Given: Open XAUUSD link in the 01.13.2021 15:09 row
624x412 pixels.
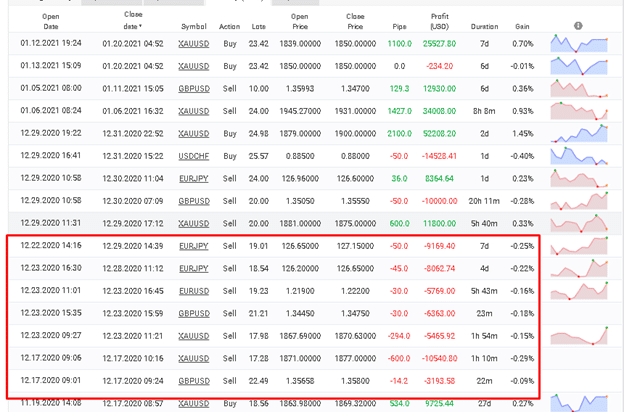Looking at the screenshot, I should click(194, 66).
